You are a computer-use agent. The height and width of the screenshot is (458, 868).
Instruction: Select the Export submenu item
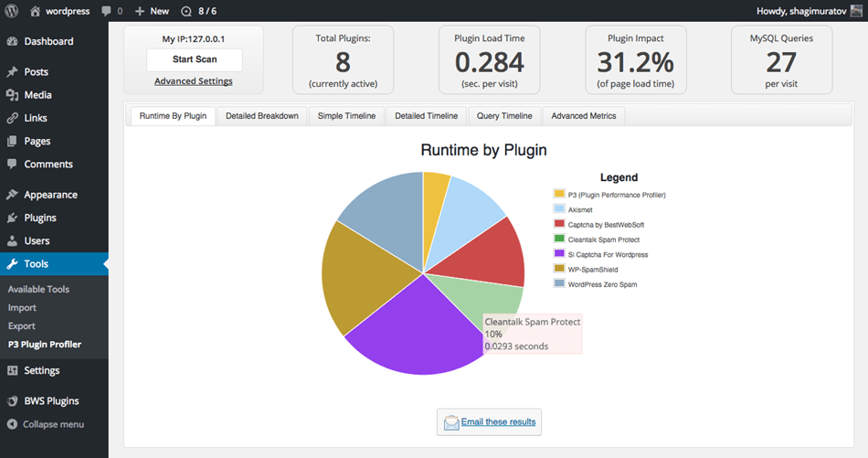click(22, 325)
